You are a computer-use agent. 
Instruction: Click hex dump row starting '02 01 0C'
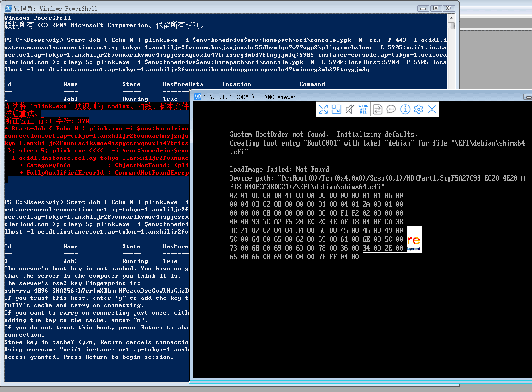tap(316, 196)
